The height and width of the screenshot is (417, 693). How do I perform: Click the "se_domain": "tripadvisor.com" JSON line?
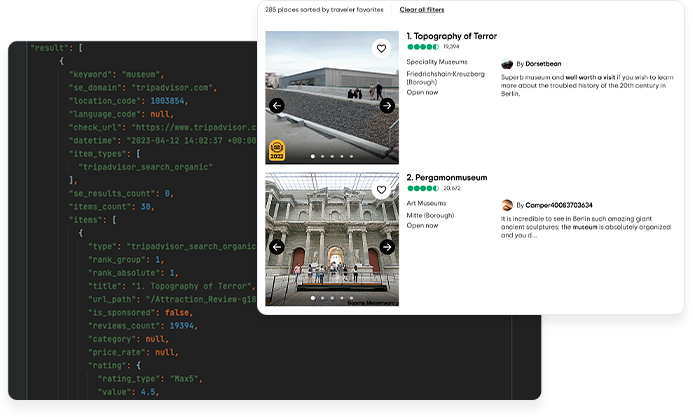pyautogui.click(x=143, y=87)
